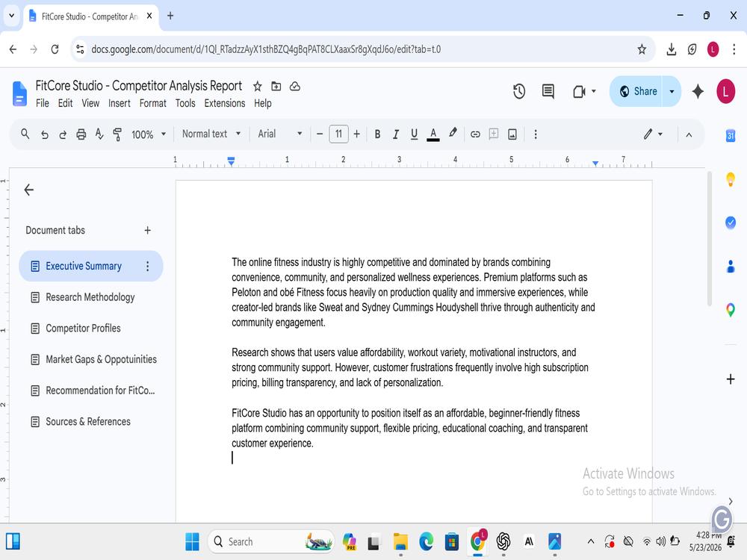Add a new document tab
747x560 pixels.
coord(148,231)
